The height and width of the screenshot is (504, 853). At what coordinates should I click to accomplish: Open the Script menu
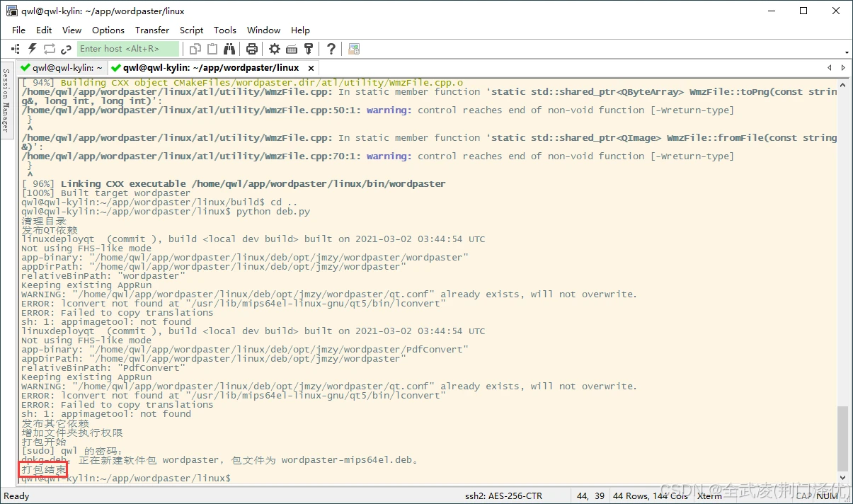coord(192,30)
